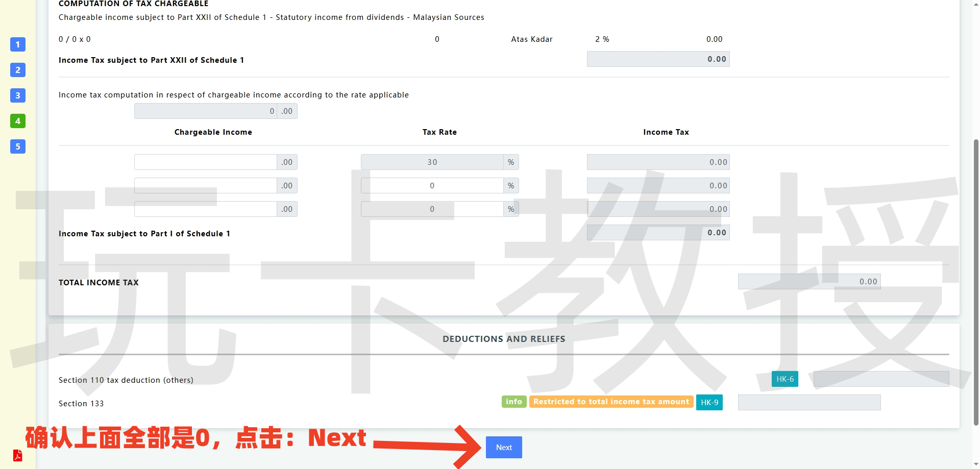Go to step 1 in sidebar

point(18,44)
